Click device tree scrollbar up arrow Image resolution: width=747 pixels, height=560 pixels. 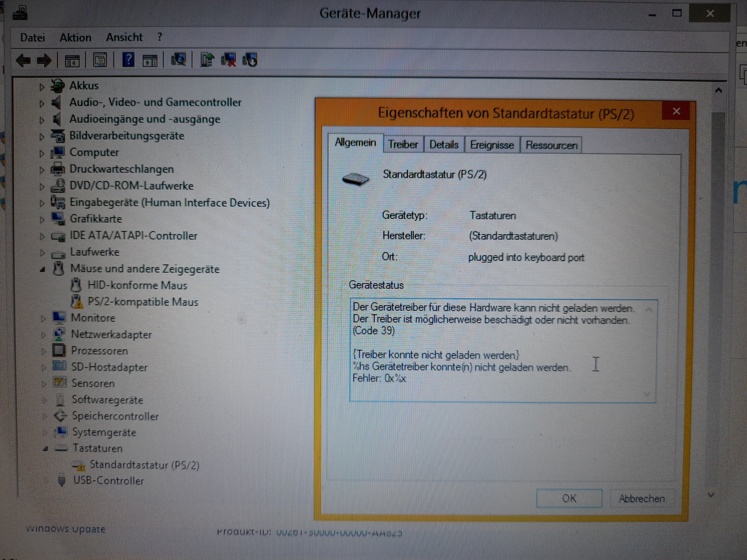(x=718, y=90)
